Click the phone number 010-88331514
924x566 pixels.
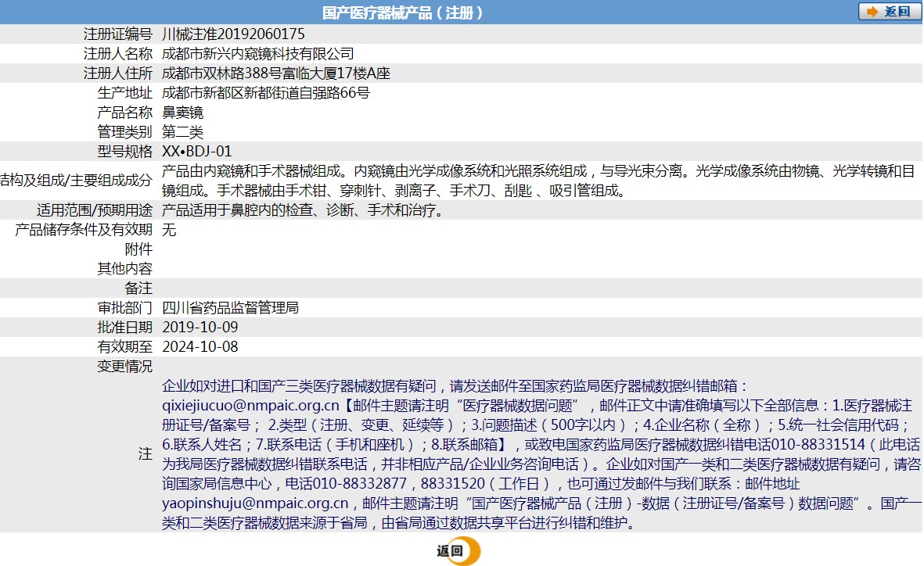(x=818, y=444)
